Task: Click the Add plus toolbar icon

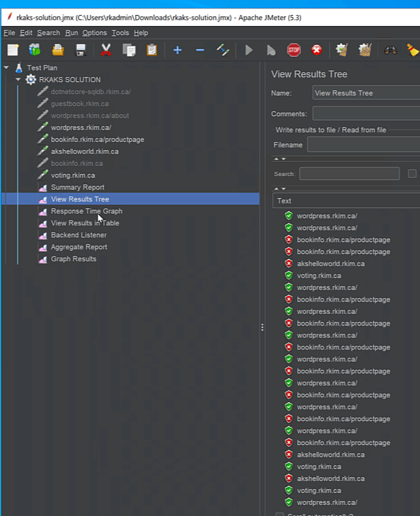Action: tap(177, 50)
